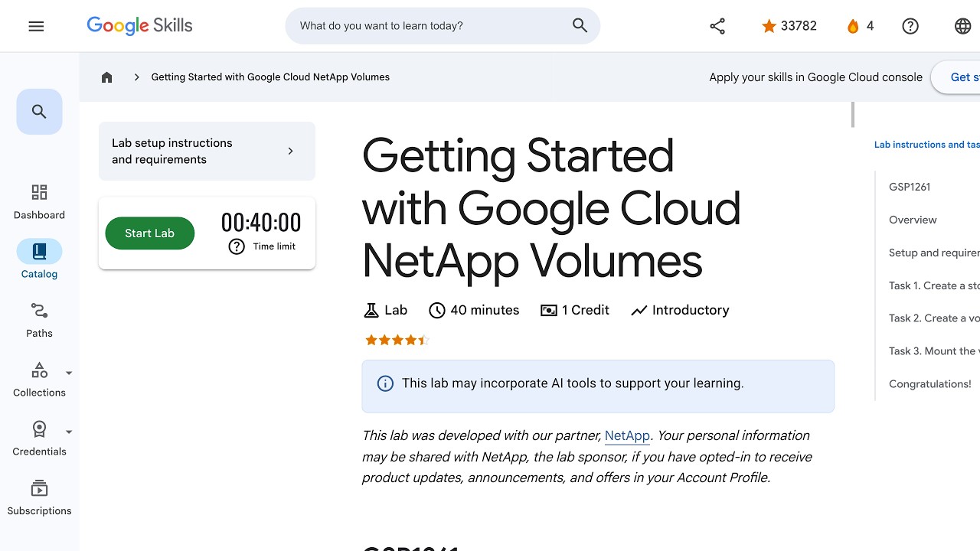Click the star rating row
The height and width of the screenshot is (551, 980).
(397, 341)
